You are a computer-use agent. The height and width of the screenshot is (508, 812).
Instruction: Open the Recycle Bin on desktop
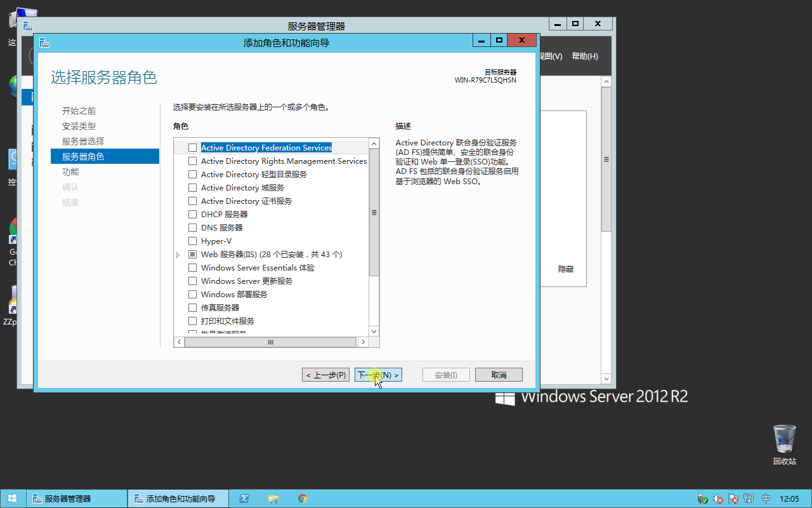[784, 444]
